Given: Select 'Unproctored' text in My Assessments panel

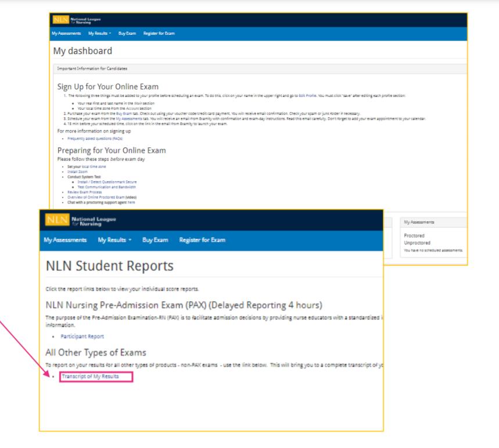Looking at the screenshot, I should pyautogui.click(x=417, y=243).
